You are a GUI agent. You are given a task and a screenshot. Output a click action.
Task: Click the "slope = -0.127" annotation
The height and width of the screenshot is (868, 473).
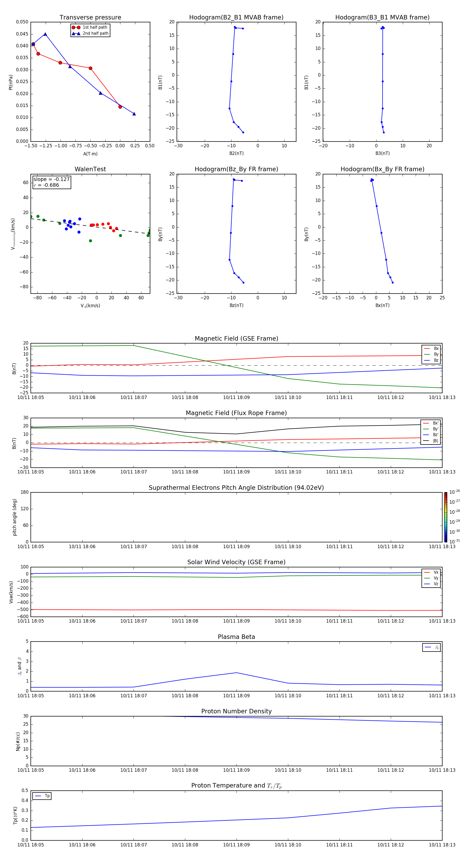pyautogui.click(x=52, y=179)
